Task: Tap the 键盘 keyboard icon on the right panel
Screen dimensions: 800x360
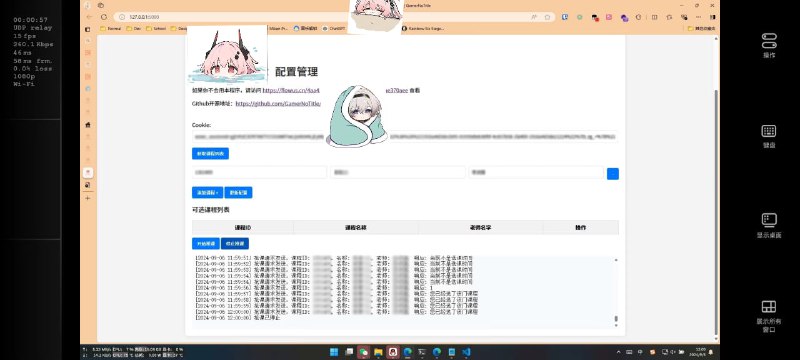Action: tap(769, 137)
